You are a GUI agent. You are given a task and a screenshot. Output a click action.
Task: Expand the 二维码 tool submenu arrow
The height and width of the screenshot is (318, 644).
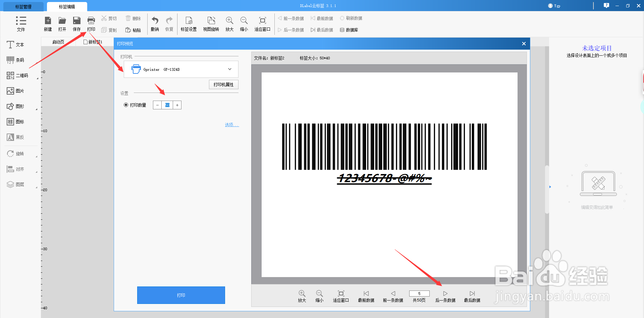(37, 78)
